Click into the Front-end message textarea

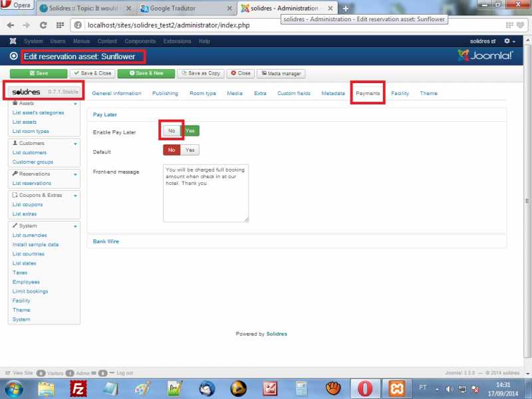tap(205, 193)
